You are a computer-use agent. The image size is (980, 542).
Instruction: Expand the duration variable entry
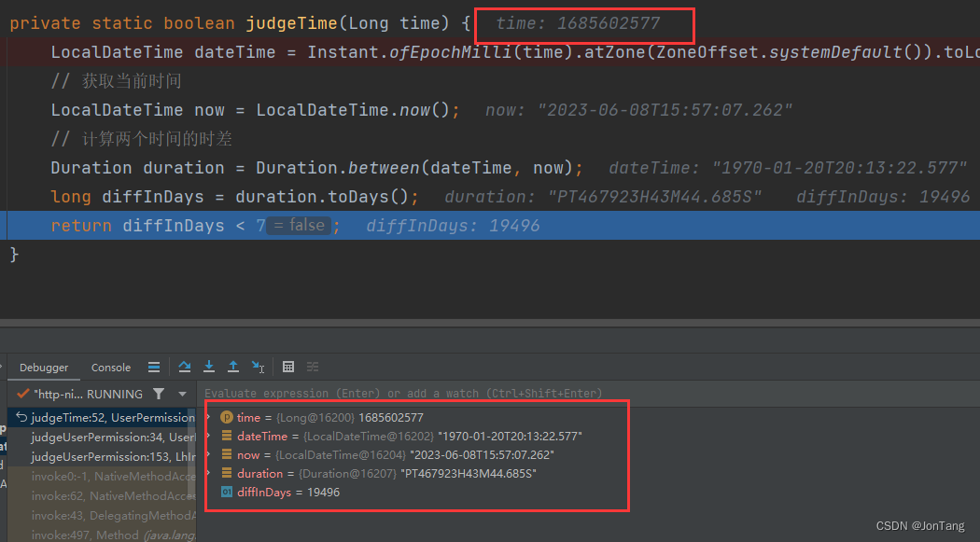(212, 473)
